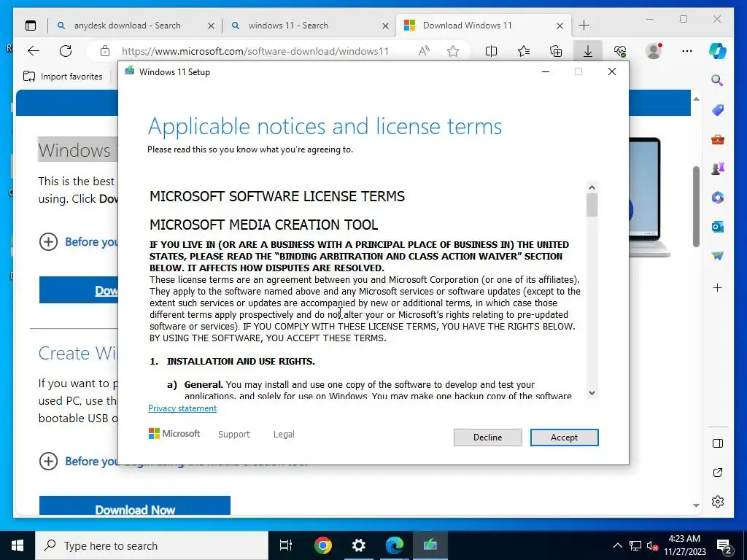Viewport: 747px width, 560px height.
Task: Open the Edge profile avatar
Action: click(x=653, y=51)
